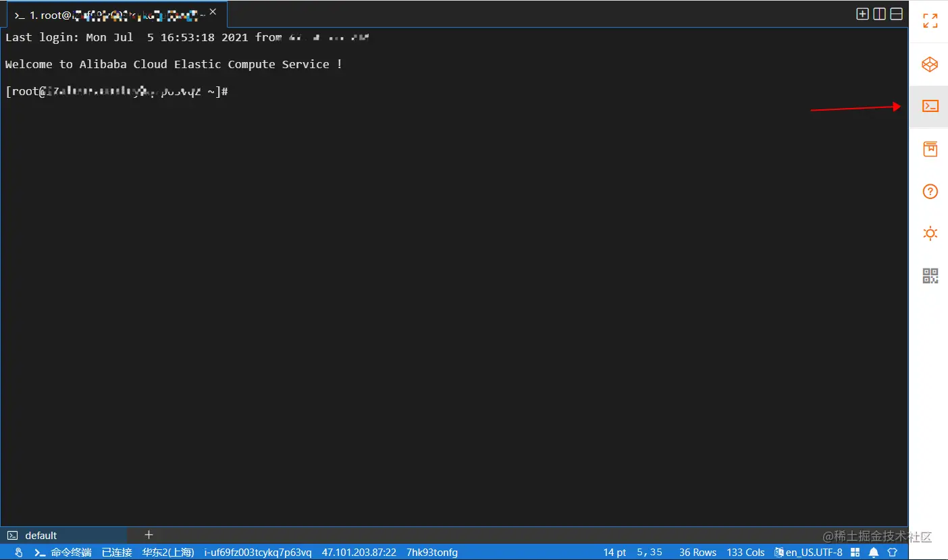This screenshot has height=560, width=948.
Task: Click the 7hk93tonfg status entry
Action: [432, 553]
